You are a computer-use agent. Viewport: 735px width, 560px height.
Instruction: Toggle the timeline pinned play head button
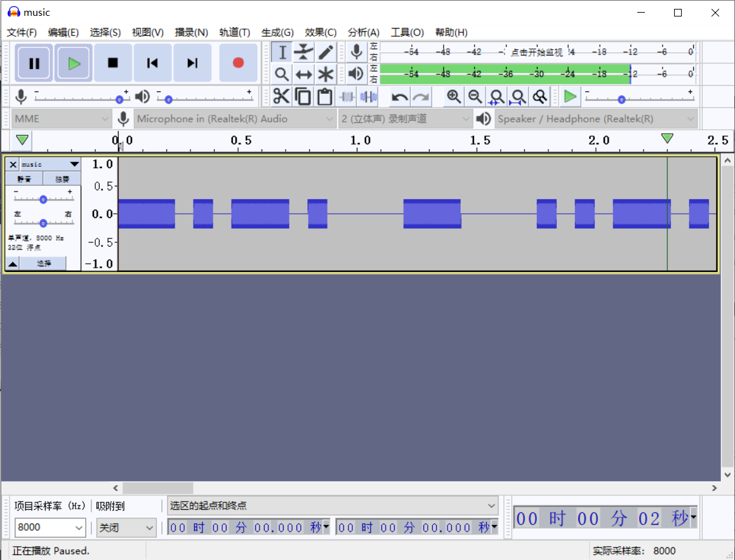(x=22, y=140)
